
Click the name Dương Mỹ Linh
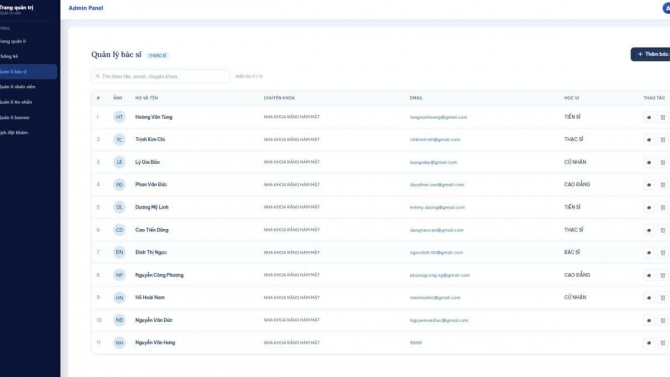(152, 207)
